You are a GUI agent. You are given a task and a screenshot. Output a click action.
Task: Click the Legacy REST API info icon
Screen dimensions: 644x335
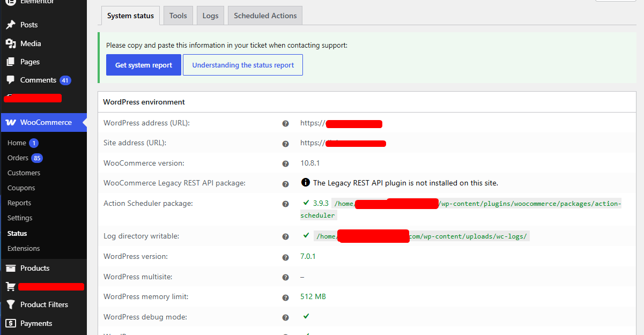pos(306,182)
